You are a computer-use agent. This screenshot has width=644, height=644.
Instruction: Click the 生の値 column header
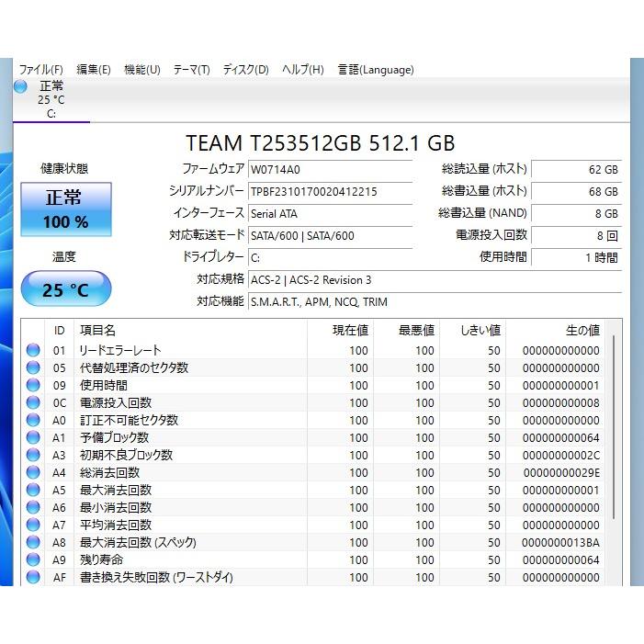click(x=555, y=330)
